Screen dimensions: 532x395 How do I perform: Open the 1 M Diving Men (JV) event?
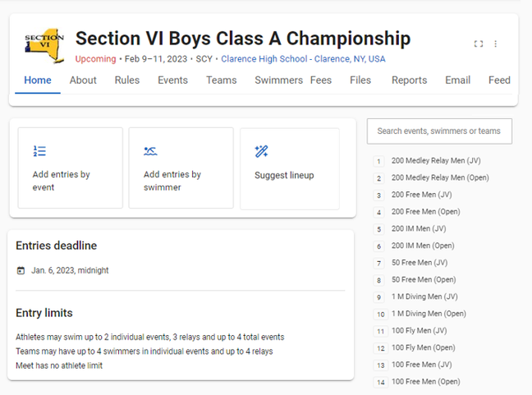click(424, 296)
